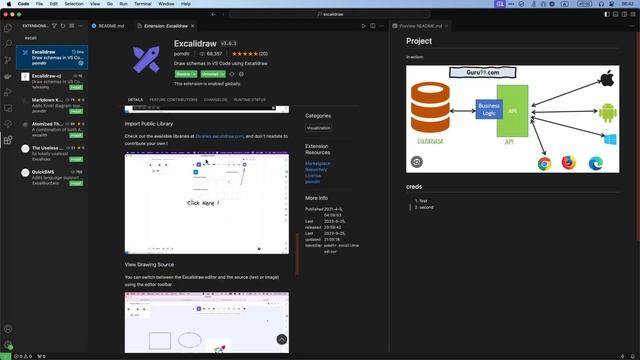Select the Preview README.md tab

pyautogui.click(x=420, y=26)
